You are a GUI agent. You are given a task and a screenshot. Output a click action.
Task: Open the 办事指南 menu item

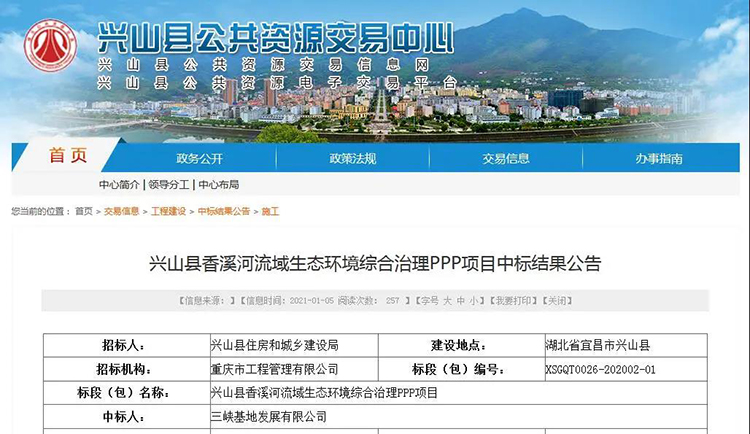[x=659, y=158]
